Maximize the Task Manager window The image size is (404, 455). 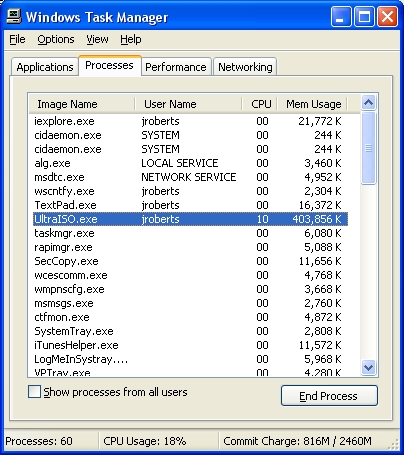pos(364,16)
